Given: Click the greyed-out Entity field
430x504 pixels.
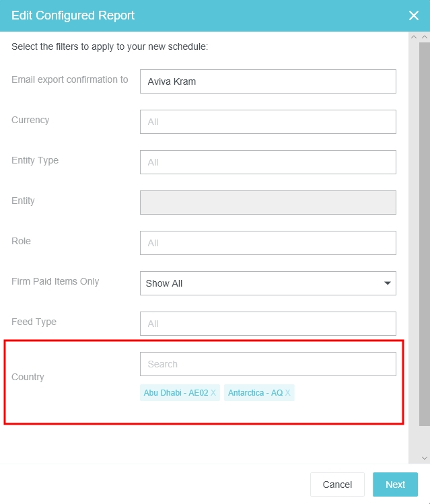Looking at the screenshot, I should [268, 203].
